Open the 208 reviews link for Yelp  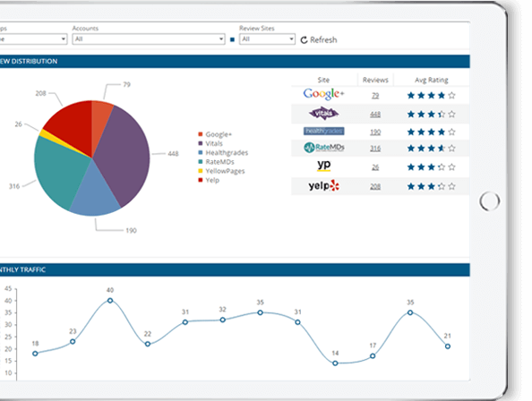click(x=375, y=187)
